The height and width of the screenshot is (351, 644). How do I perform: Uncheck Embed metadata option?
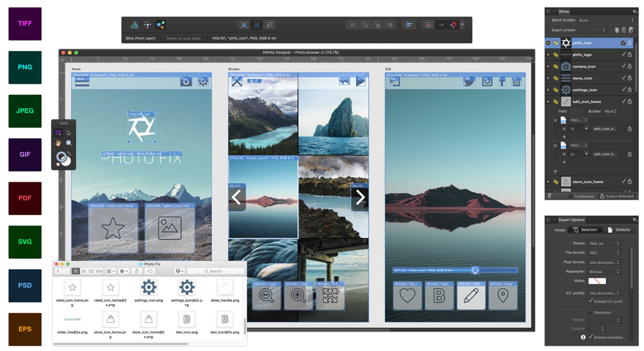pos(591,337)
